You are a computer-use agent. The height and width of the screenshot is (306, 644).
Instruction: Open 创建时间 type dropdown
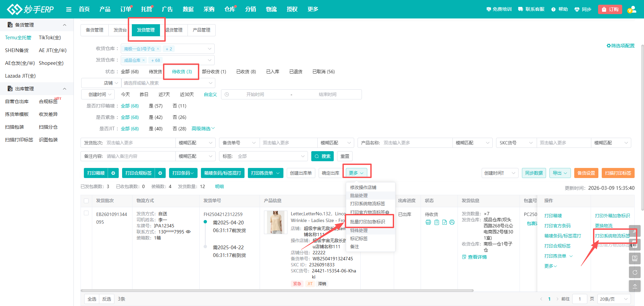[98, 94]
